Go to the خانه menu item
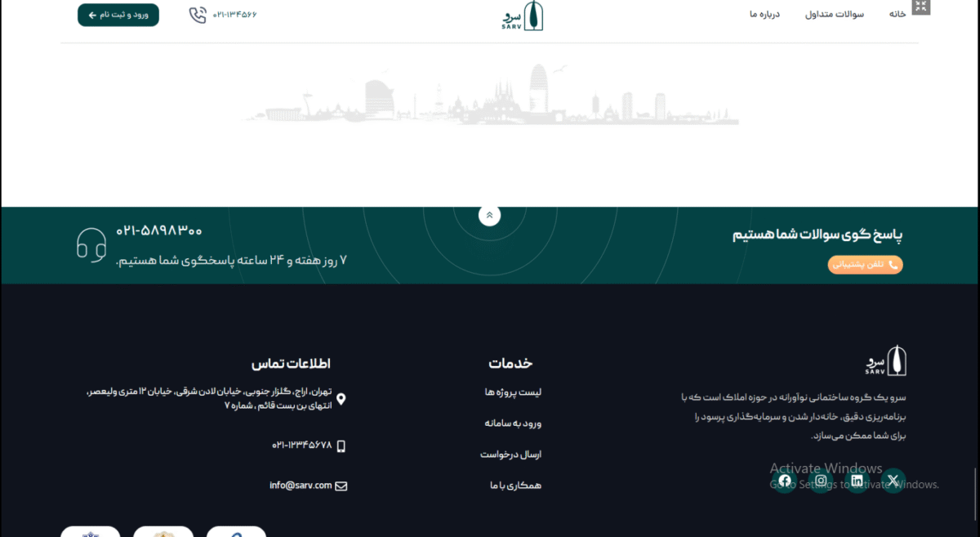This screenshot has height=537, width=980. point(898,14)
